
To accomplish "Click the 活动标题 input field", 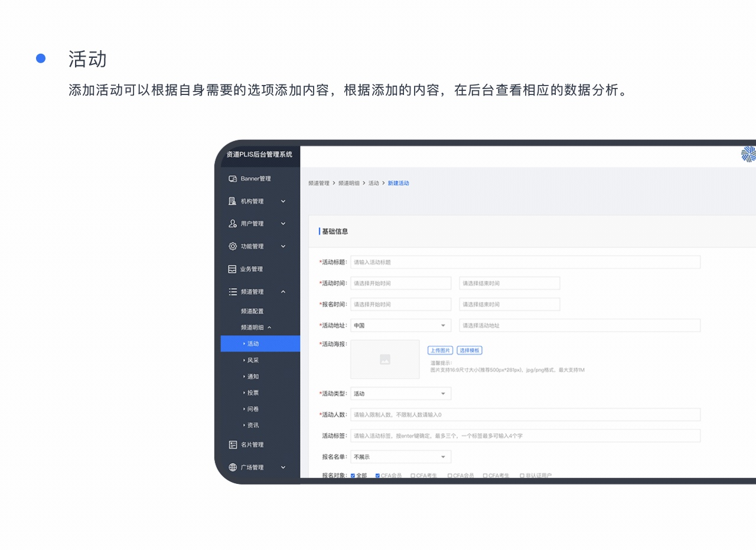I will [526, 262].
